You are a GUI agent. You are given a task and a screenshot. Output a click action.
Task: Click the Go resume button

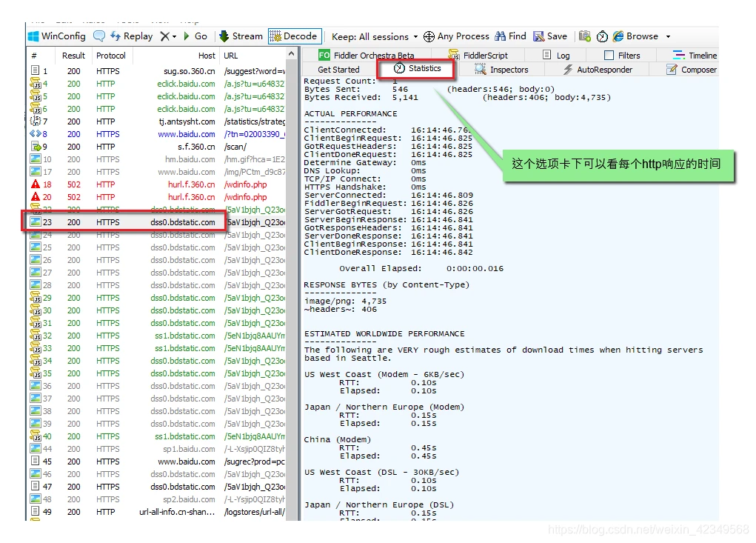195,36
